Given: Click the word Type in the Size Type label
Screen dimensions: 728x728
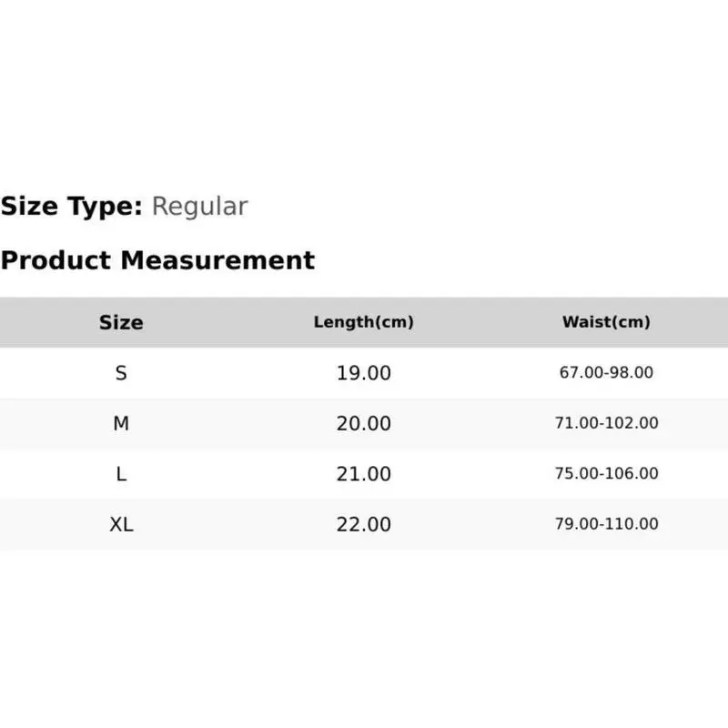Looking at the screenshot, I should click(105, 207).
